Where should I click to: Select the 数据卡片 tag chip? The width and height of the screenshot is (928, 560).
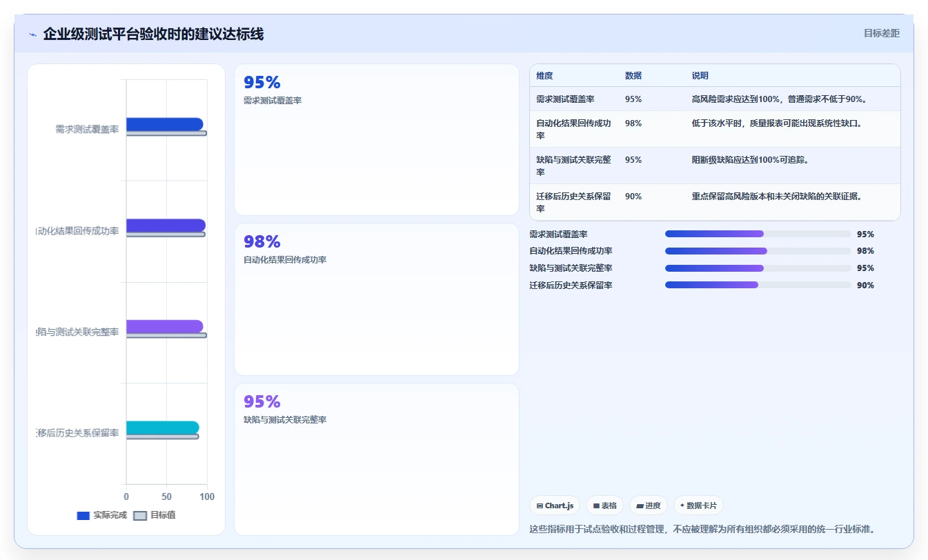pos(698,506)
